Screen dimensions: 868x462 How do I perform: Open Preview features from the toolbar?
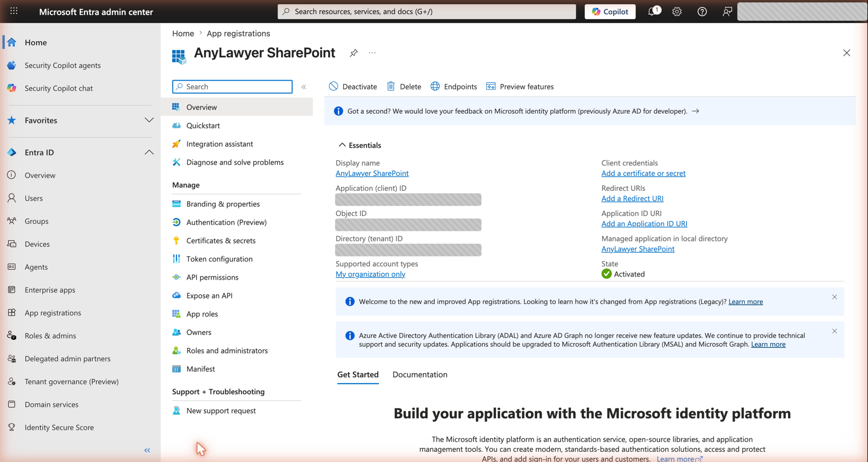520,87
